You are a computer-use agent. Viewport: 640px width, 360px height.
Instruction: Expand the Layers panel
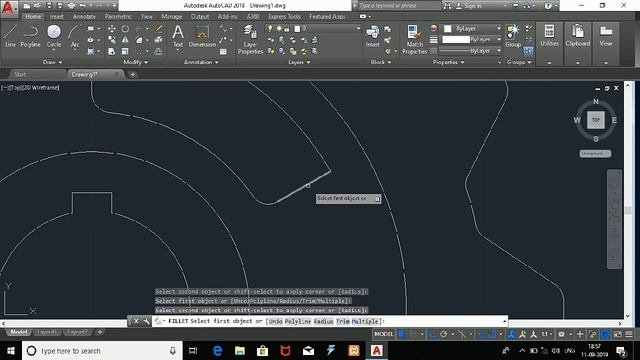[x=299, y=62]
